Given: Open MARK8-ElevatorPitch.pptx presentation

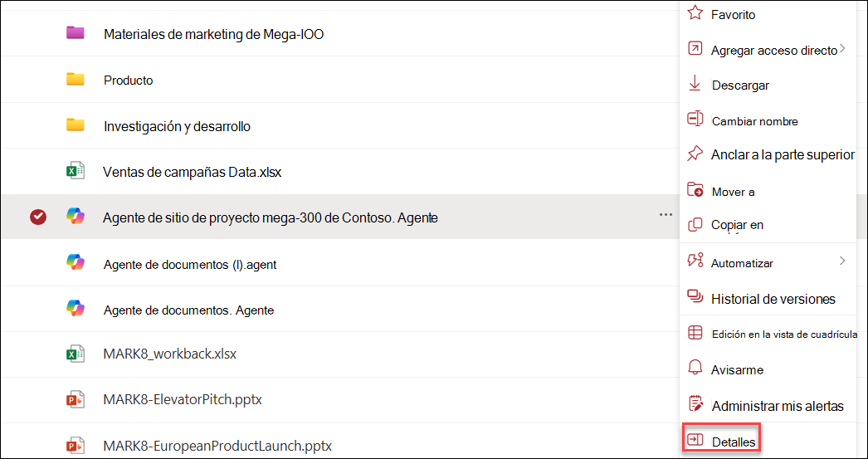Looking at the screenshot, I should point(183,399).
